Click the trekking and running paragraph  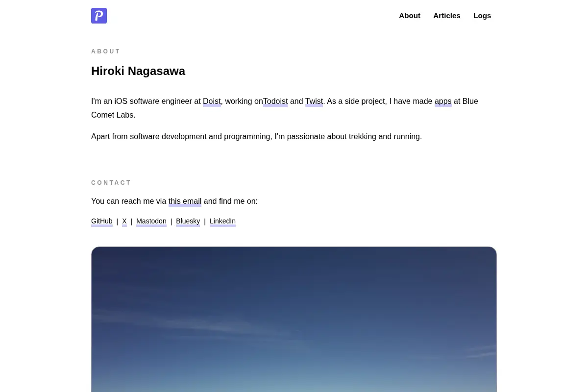pyautogui.click(x=256, y=137)
